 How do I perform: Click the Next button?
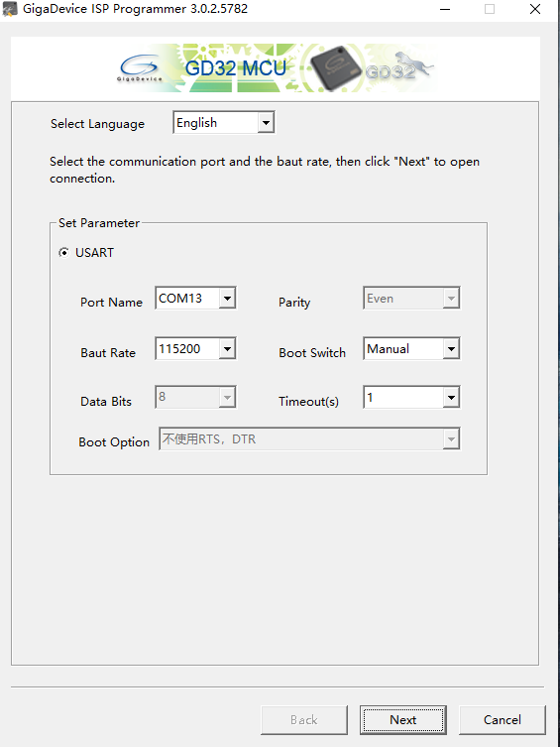pyautogui.click(x=403, y=720)
